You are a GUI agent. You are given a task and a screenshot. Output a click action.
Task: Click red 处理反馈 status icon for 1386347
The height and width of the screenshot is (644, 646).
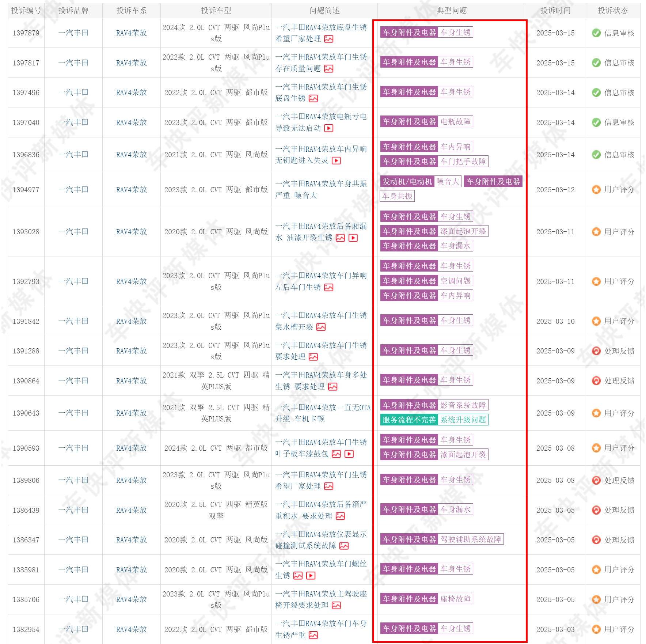point(596,540)
